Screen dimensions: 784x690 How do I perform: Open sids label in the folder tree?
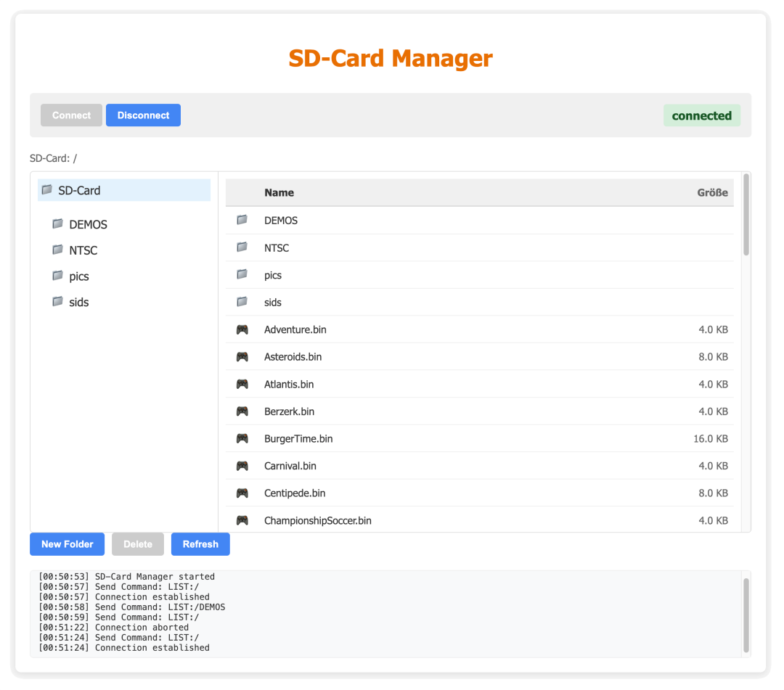(79, 303)
